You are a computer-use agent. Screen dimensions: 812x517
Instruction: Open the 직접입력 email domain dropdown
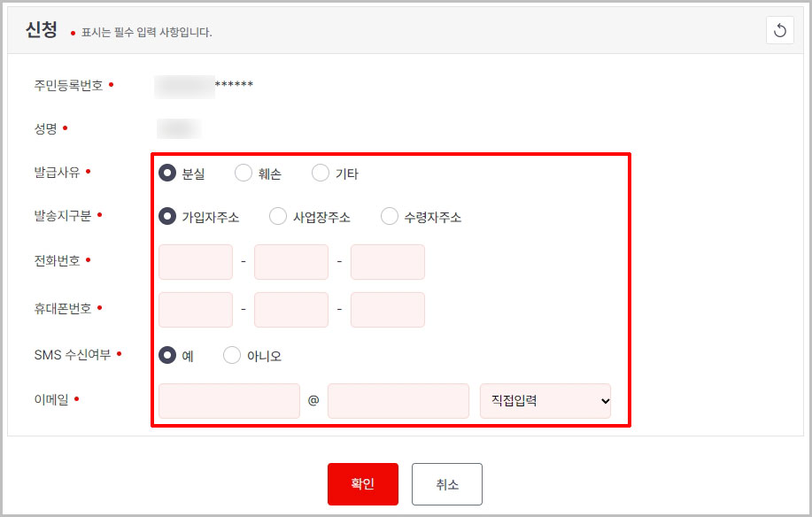pyautogui.click(x=545, y=401)
